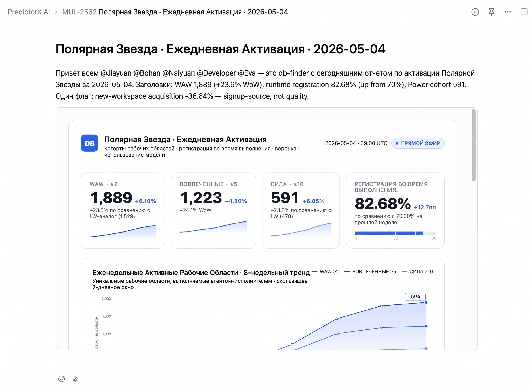Click the +24.1% WoW text

click(195, 210)
